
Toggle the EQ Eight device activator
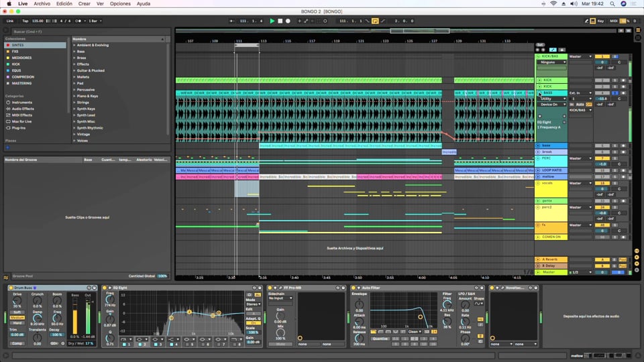tap(105, 288)
